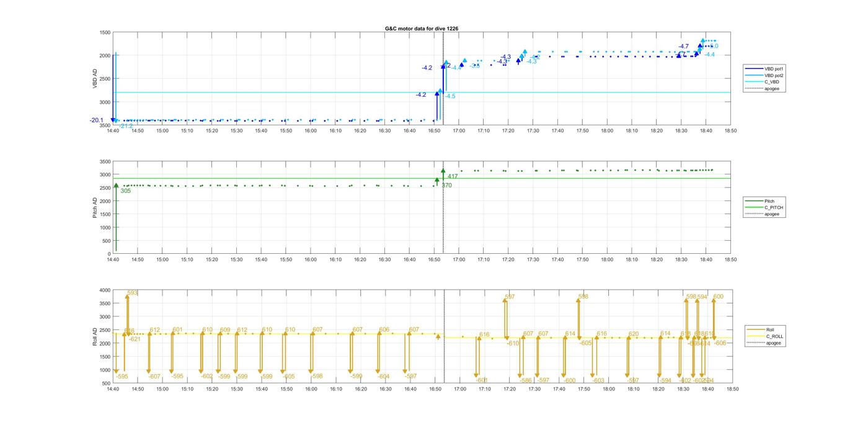Image resolution: width=868 pixels, height=430 pixels.
Task: Click the 'Pitch AD' y-axis label
Action: [x=95, y=207]
